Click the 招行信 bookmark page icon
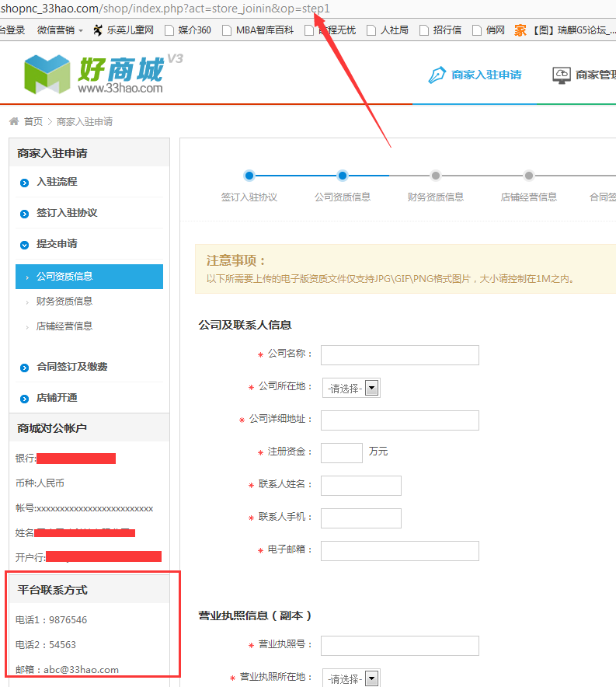 tap(424, 30)
